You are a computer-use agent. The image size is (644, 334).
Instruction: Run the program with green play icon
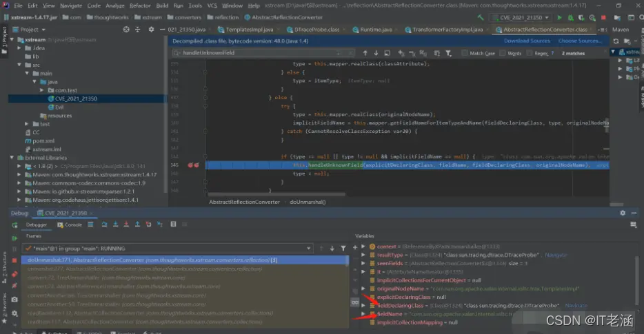pos(559,18)
